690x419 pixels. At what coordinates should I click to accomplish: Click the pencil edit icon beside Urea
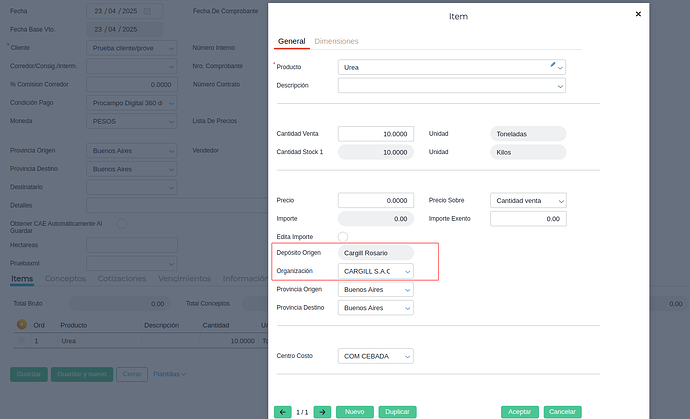pyautogui.click(x=552, y=65)
